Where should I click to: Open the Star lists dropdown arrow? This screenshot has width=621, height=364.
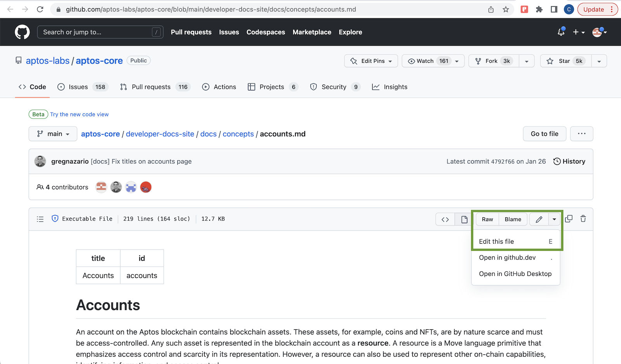tap(599, 61)
